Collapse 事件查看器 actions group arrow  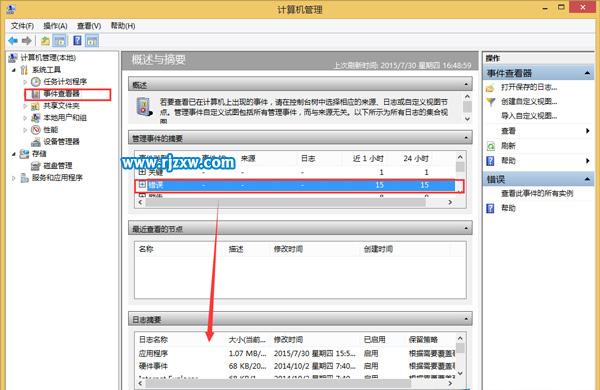pyautogui.click(x=587, y=73)
